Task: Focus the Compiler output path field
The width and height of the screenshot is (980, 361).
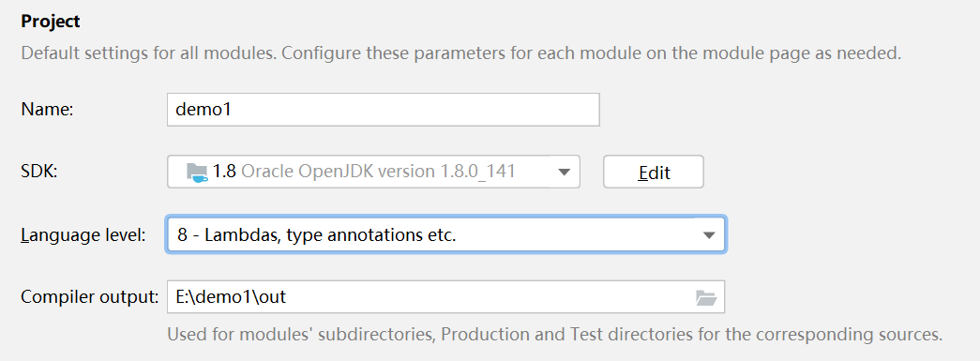Action: 445,296
